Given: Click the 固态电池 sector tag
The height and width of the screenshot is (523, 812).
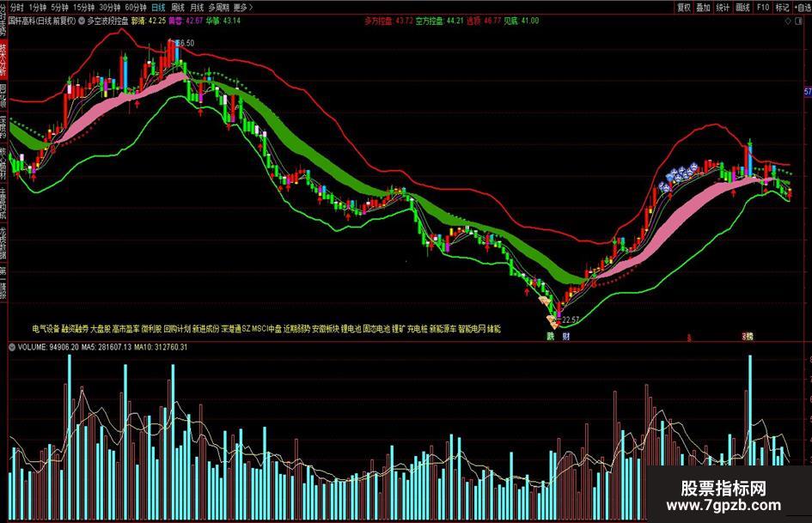Looking at the screenshot, I should point(376,329).
